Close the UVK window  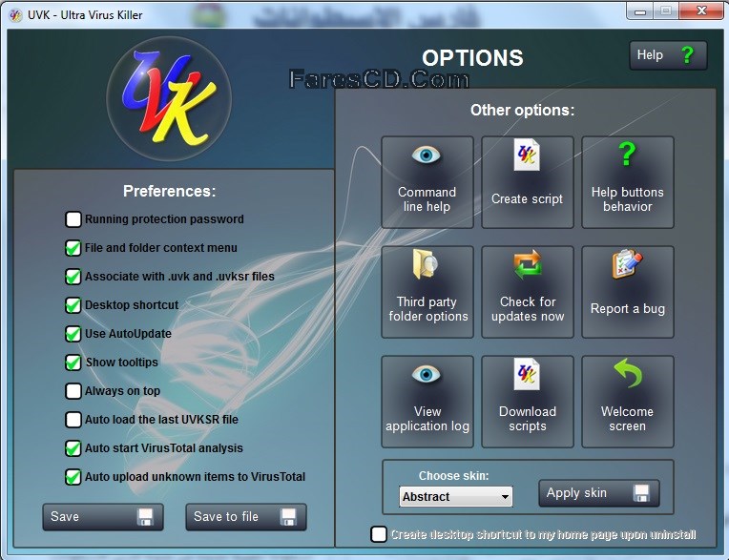(701, 11)
